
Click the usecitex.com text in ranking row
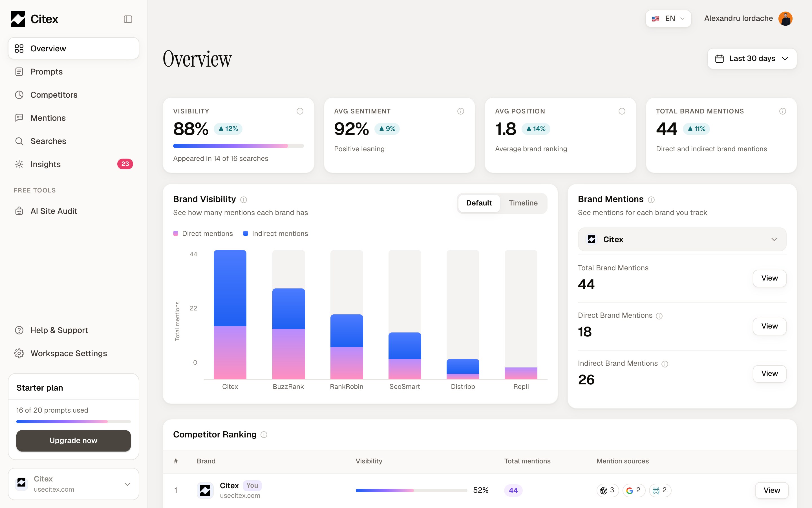(240, 496)
